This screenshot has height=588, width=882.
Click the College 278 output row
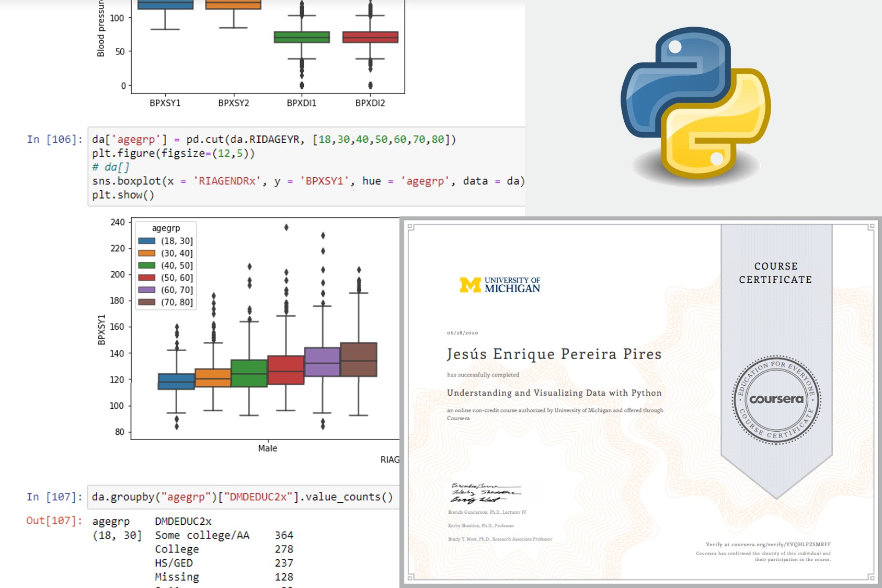tap(224, 549)
